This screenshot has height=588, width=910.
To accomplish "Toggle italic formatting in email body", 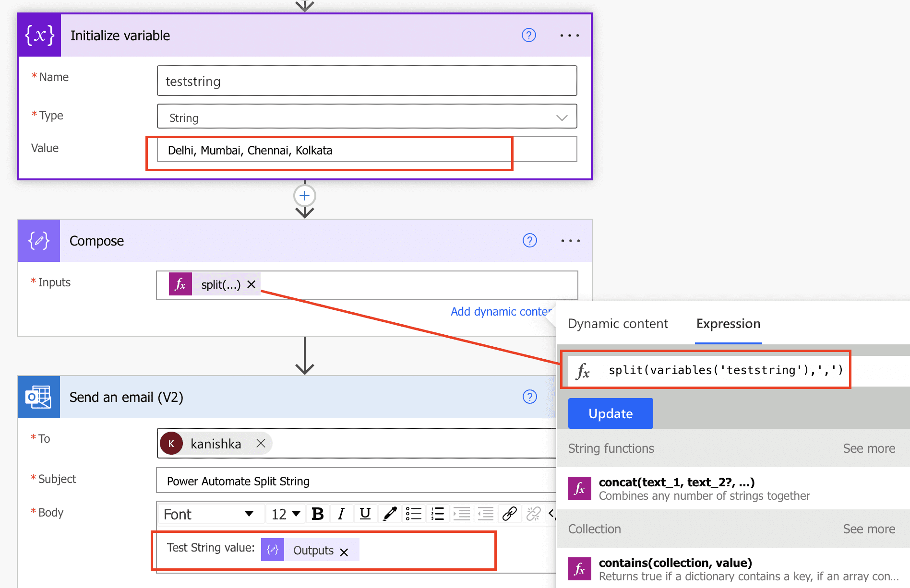I will [x=341, y=514].
